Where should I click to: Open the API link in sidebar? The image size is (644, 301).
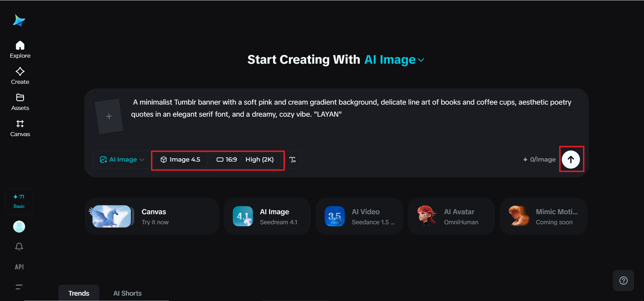coord(19,267)
